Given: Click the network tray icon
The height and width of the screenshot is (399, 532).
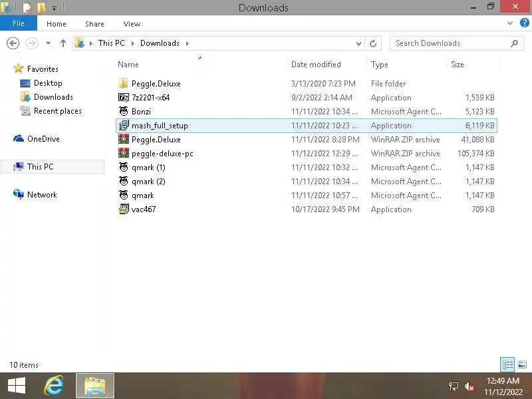Looking at the screenshot, I should [454, 386].
